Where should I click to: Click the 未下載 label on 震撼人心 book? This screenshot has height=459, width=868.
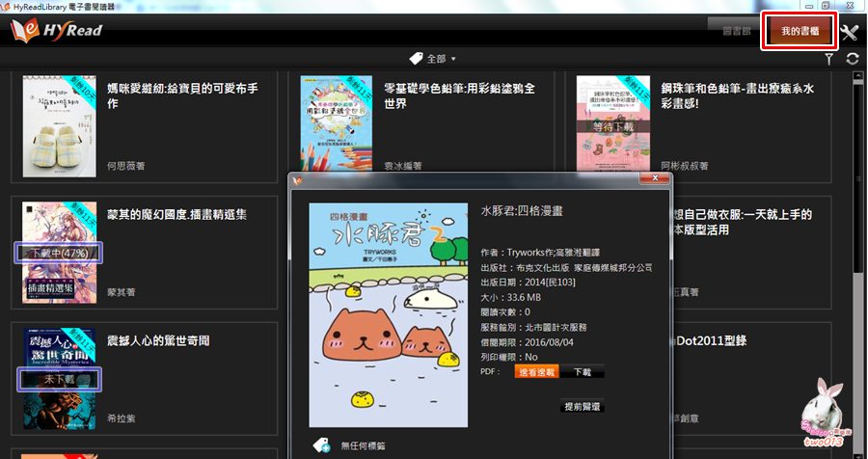[60, 379]
